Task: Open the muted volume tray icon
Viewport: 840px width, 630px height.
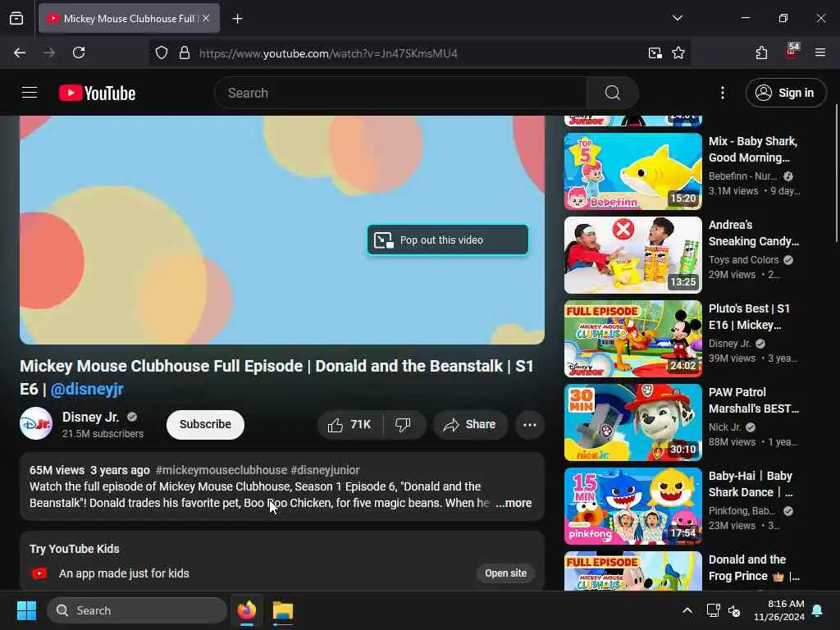Action: (734, 610)
